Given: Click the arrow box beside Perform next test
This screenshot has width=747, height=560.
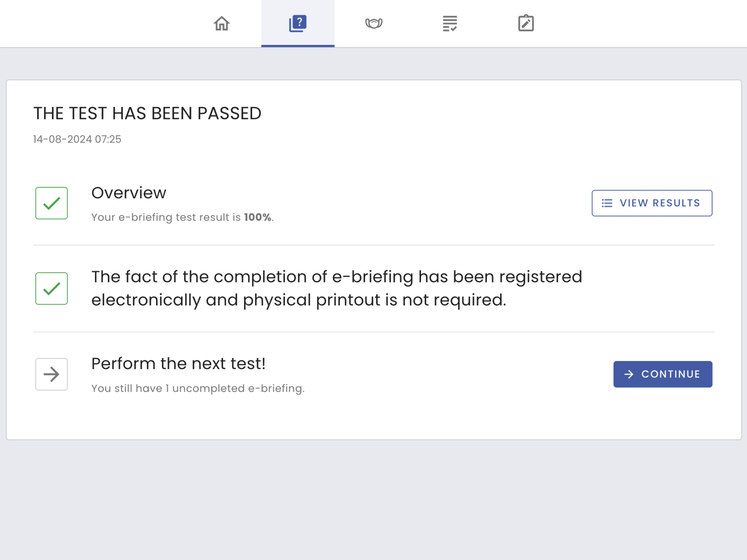Looking at the screenshot, I should [x=52, y=374].
